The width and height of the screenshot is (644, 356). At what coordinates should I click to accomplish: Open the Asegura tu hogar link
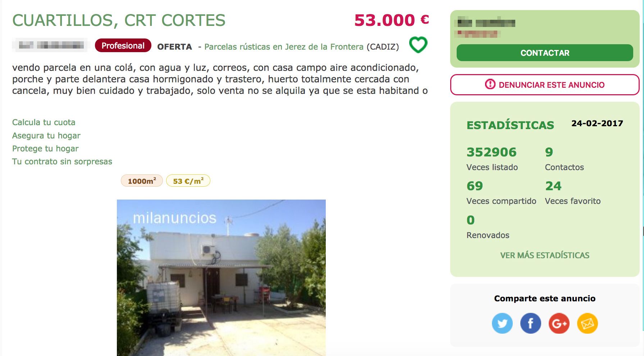[x=46, y=136]
